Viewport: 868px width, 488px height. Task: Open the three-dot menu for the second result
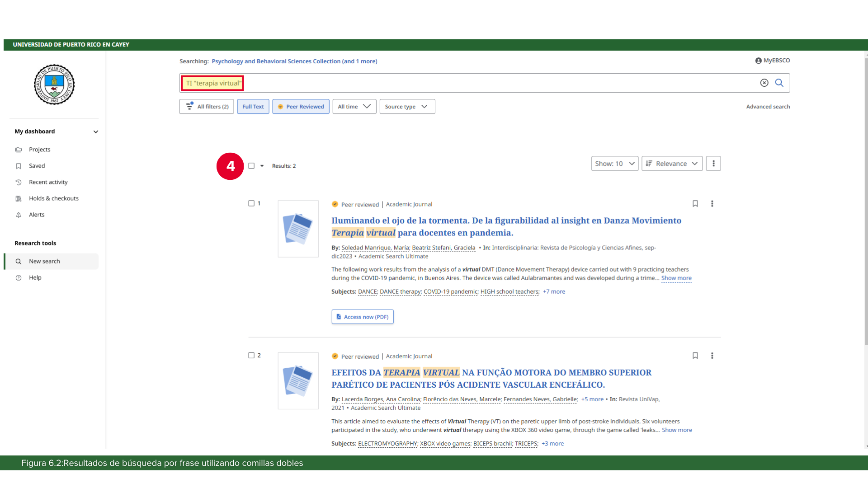712,356
